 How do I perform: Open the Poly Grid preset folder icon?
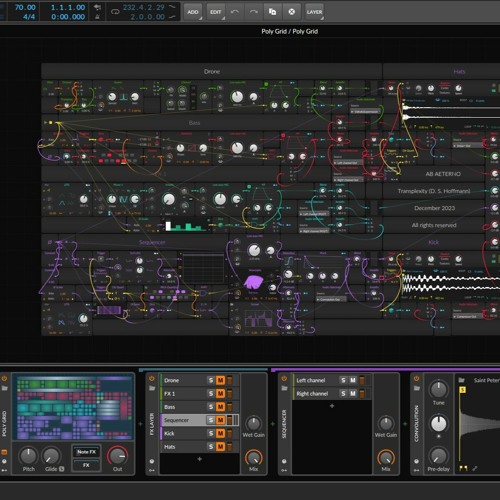[x=4, y=388]
